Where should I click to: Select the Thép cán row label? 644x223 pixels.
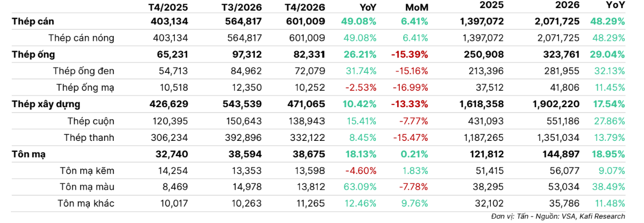pos(33,21)
